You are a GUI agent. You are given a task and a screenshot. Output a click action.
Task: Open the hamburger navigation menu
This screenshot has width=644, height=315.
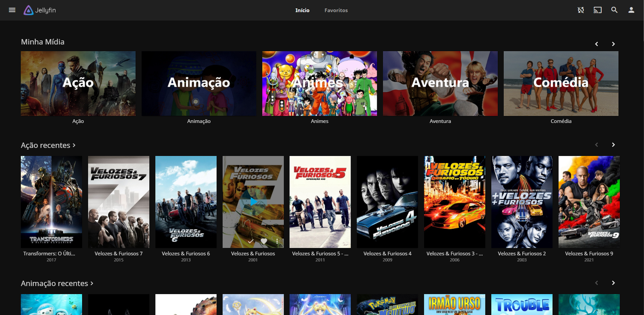pyautogui.click(x=12, y=10)
